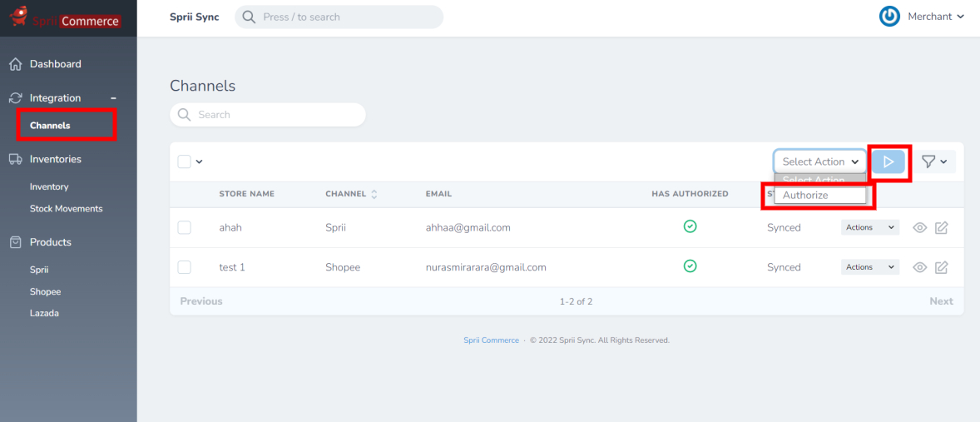Toggle the select-all checkbox
Viewport: 980px width, 422px height.
coord(184,162)
